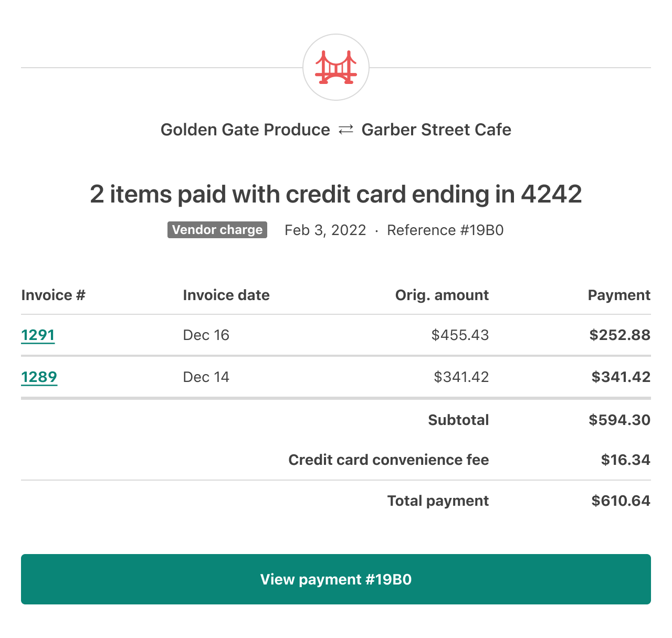Click the Vendor charge badge
672x638 pixels.
click(x=217, y=229)
